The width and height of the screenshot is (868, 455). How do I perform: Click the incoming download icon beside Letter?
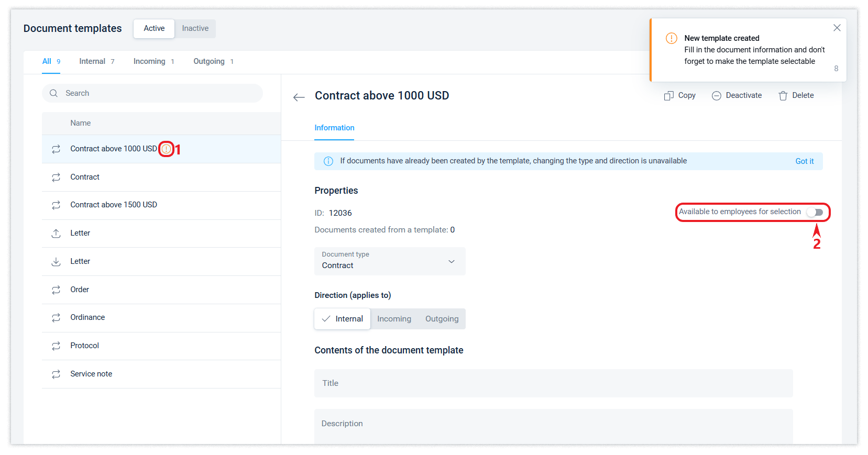coord(56,261)
